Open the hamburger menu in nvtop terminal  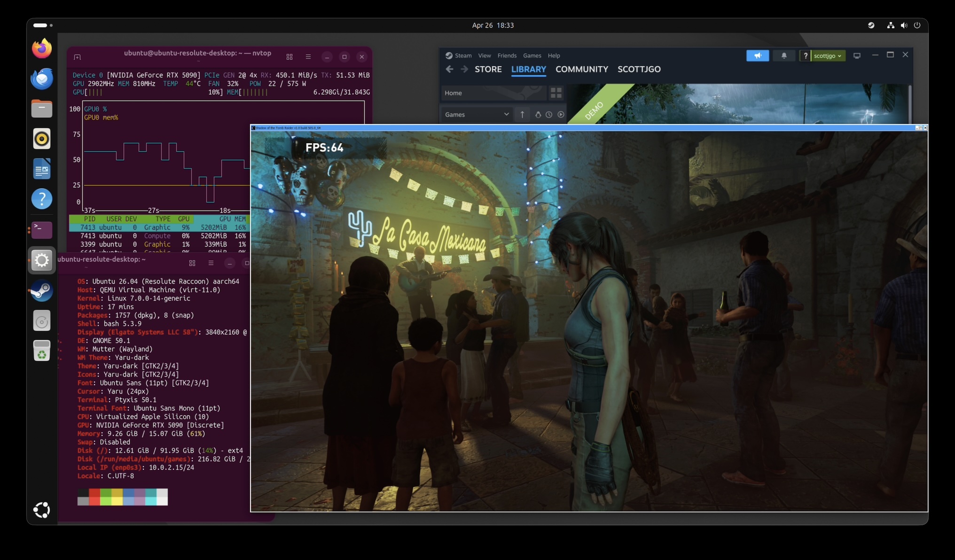point(308,57)
